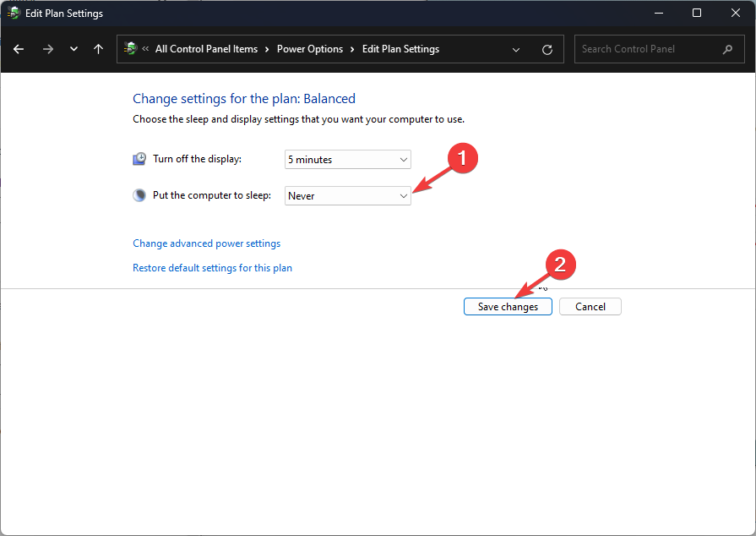This screenshot has height=536, width=756.
Task: Click the search magnifier icon
Action: (727, 49)
